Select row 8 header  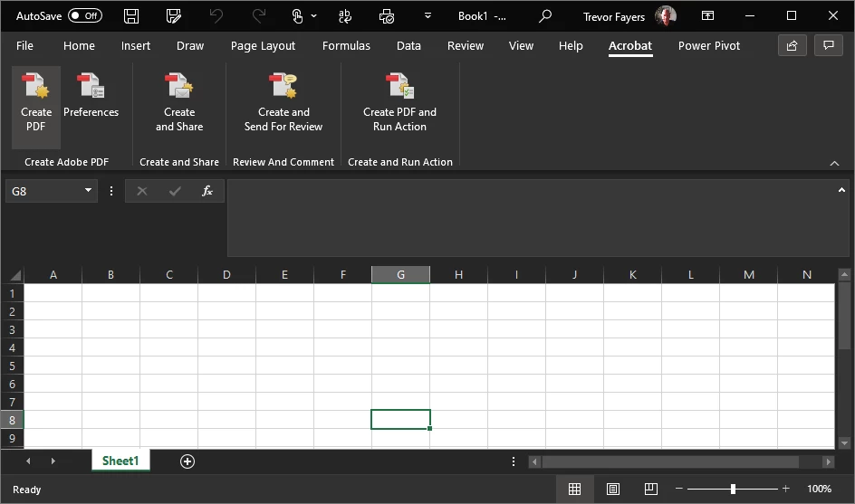(x=12, y=420)
